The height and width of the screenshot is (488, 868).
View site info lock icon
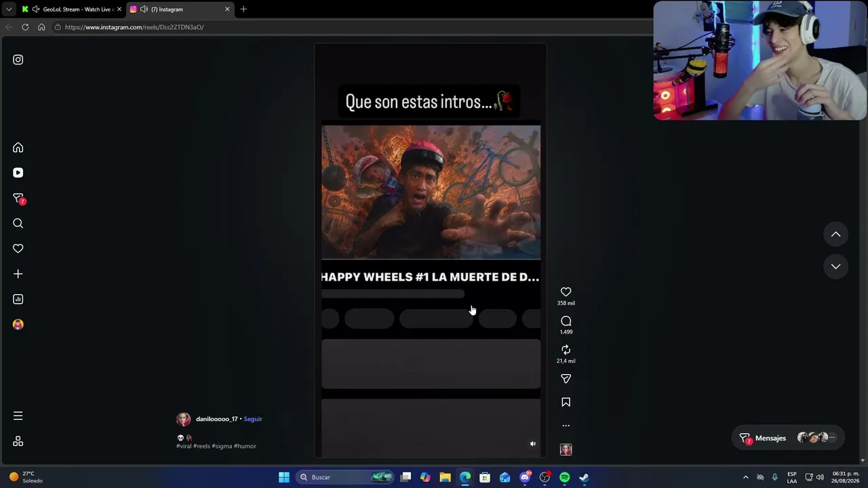click(x=58, y=27)
